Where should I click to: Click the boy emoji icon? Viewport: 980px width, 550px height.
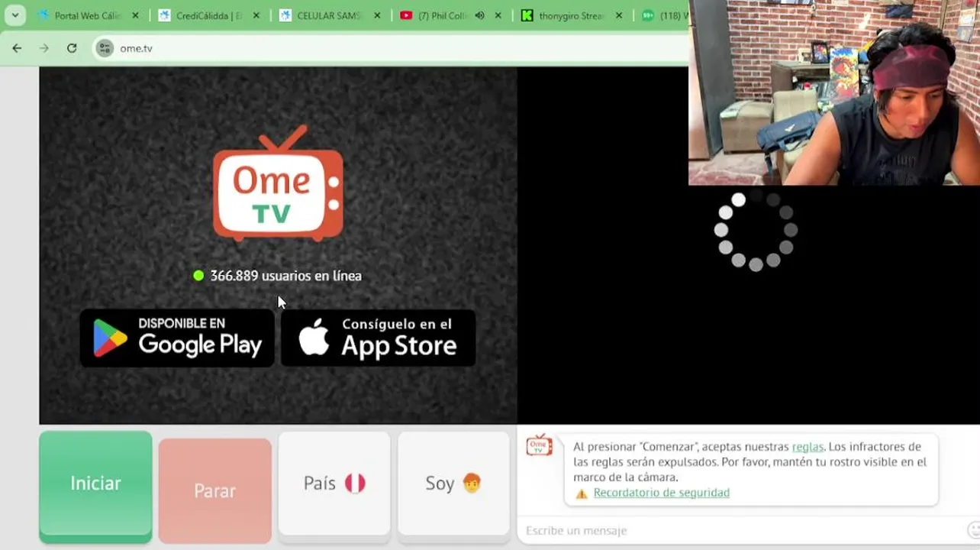point(472,484)
